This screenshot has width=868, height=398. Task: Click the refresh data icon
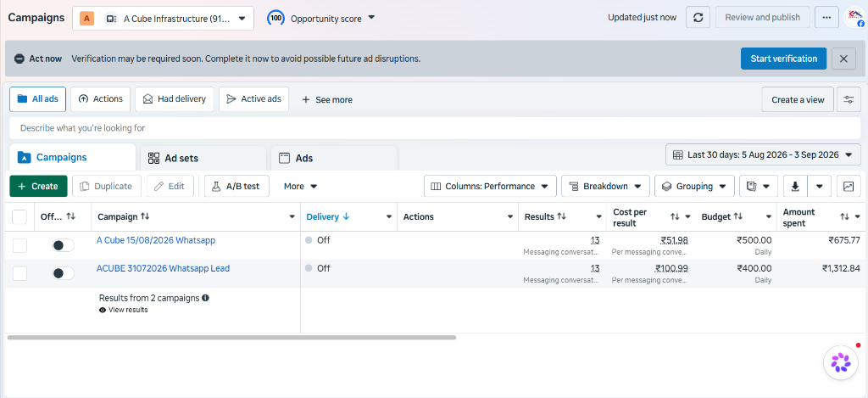pos(698,17)
